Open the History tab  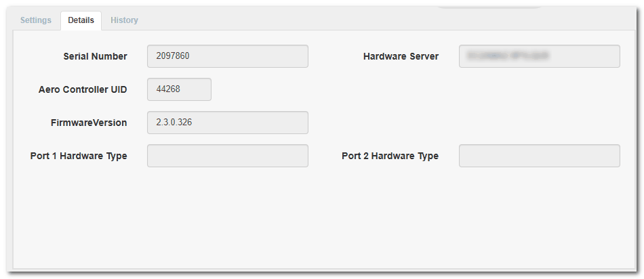coord(124,20)
